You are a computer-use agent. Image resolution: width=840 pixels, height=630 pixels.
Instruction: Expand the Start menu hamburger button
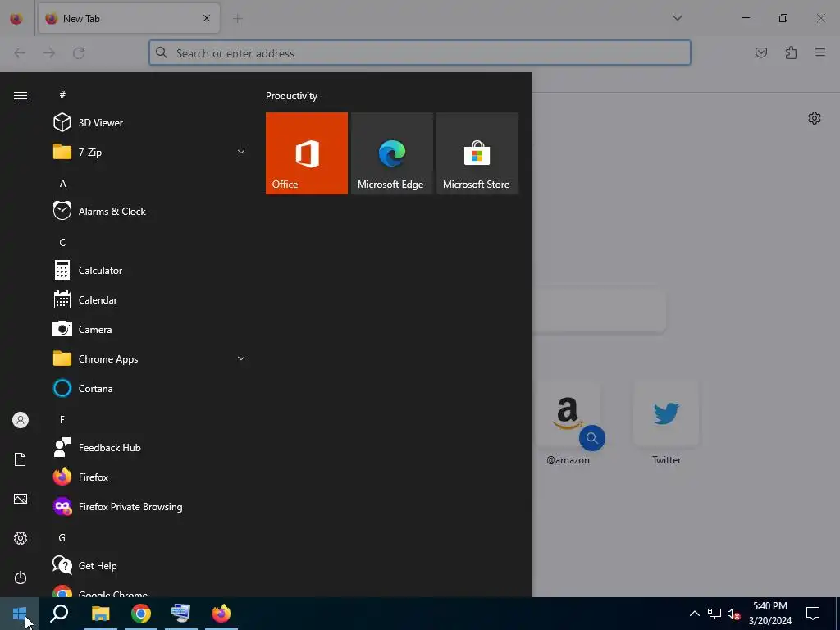tap(21, 96)
